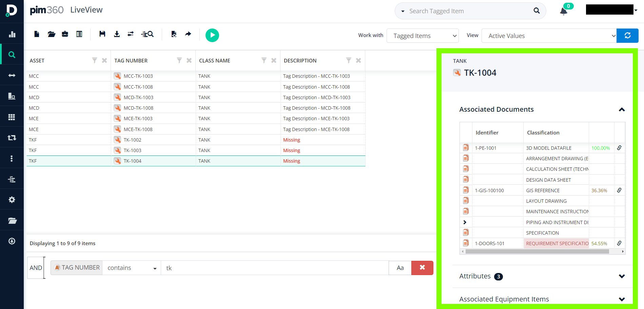This screenshot has height=309, width=644.
Task: Click the new document toolbar icon
Action: coord(37,34)
